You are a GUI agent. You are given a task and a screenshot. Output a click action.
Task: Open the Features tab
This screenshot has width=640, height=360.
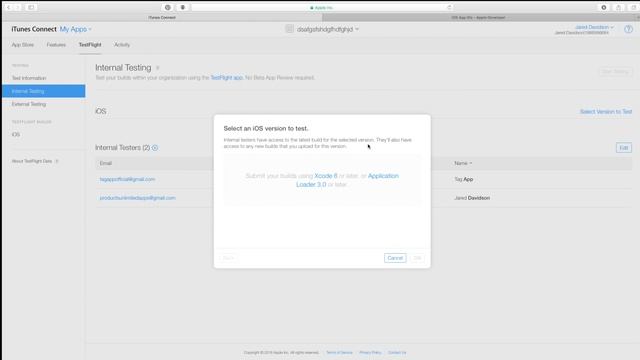coord(56,45)
